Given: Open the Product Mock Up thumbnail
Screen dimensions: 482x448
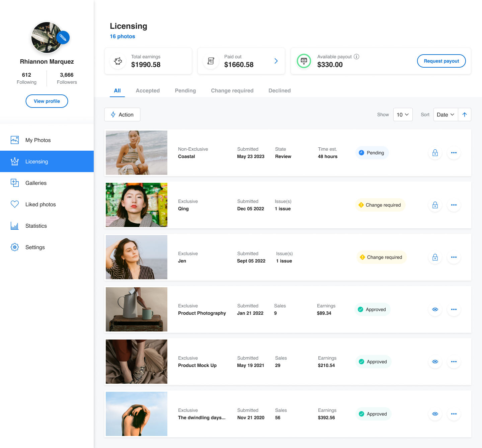Looking at the screenshot, I should 137,362.
